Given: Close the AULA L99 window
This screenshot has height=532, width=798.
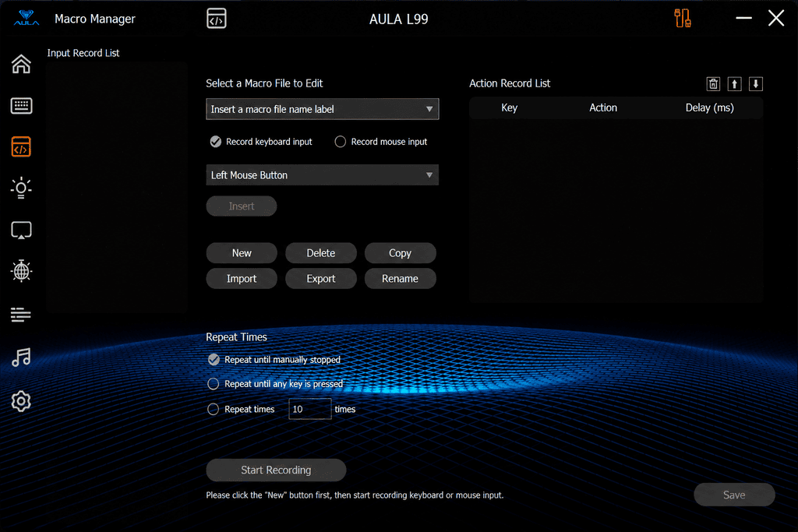Looking at the screenshot, I should pyautogui.click(x=775, y=19).
